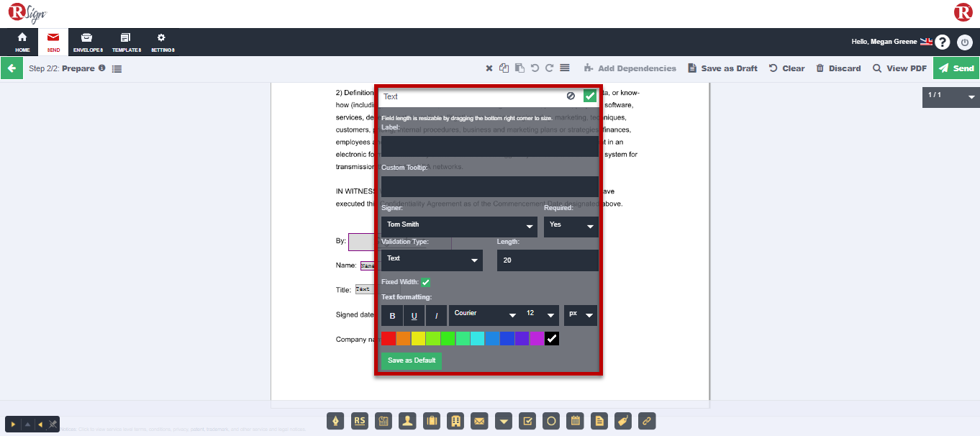Open the Envelopes tab

(x=88, y=42)
